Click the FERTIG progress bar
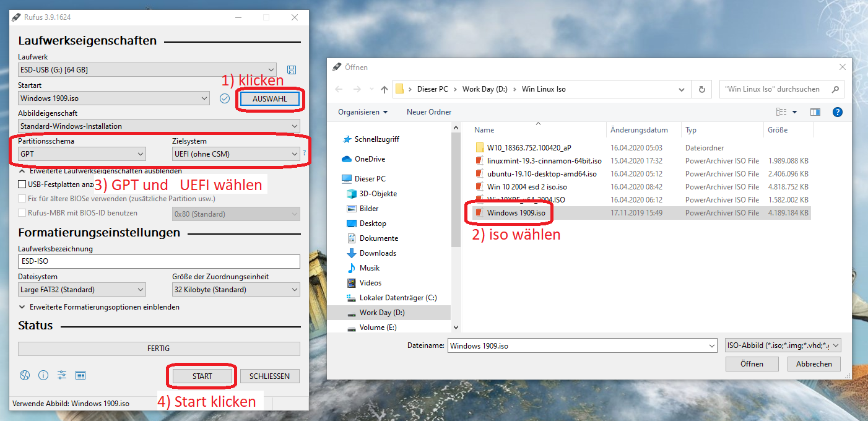This screenshot has width=868, height=421. coord(159,349)
